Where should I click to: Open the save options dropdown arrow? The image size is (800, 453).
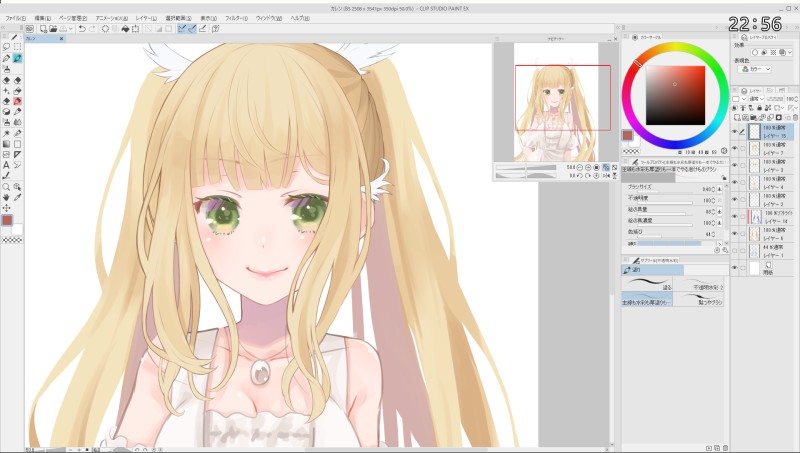point(71,29)
